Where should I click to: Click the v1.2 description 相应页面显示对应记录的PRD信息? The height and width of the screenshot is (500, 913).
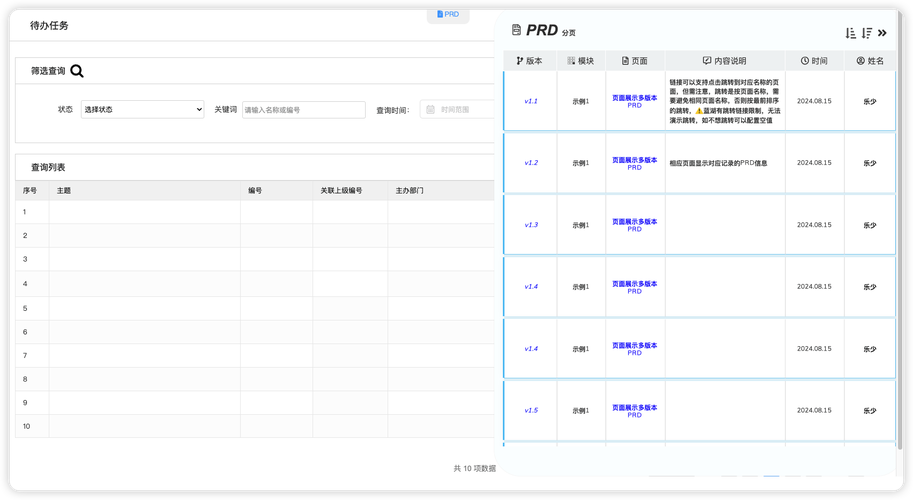(x=718, y=163)
